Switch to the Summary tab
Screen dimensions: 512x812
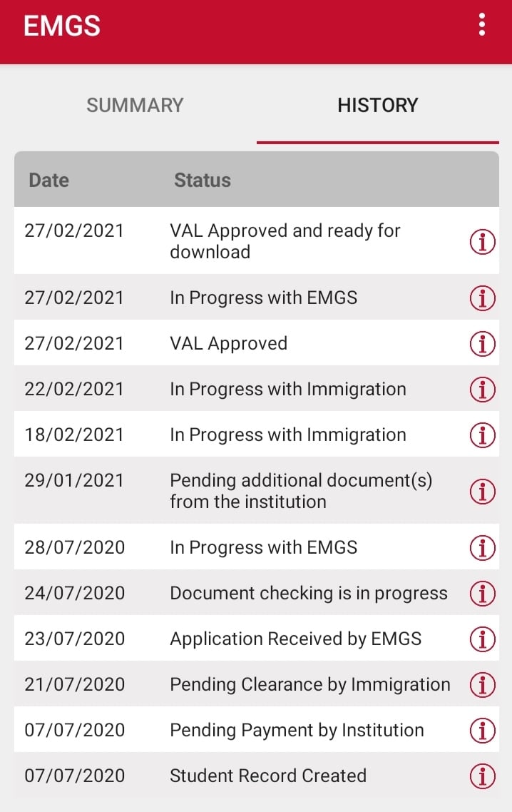(135, 106)
